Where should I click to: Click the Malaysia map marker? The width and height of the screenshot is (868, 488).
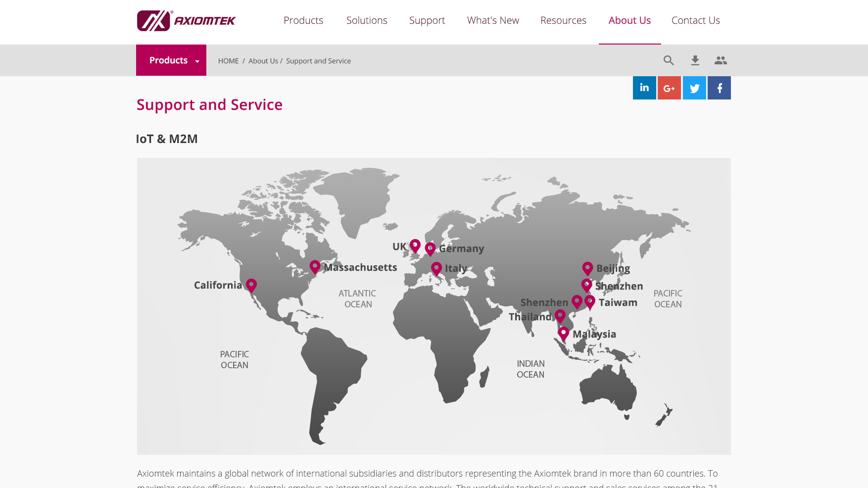pos(563,333)
